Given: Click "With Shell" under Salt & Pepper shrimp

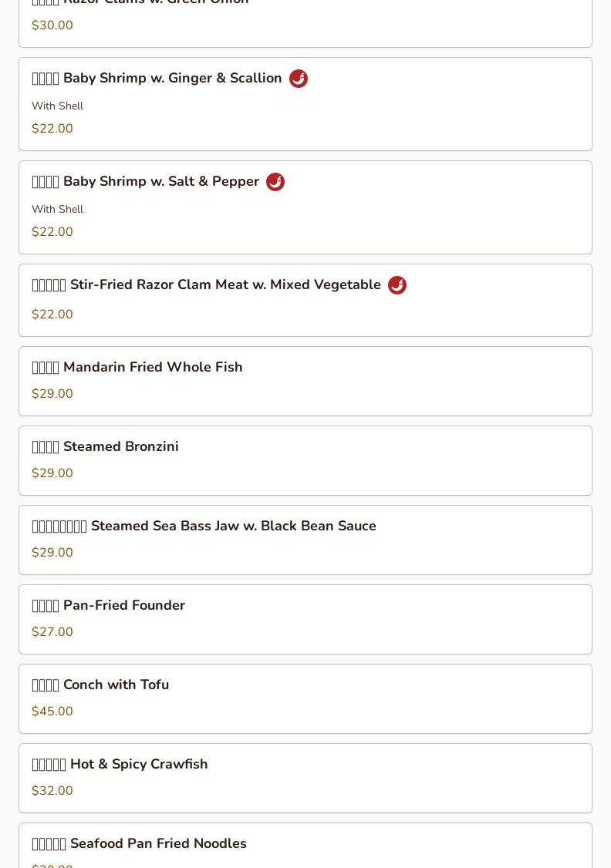Looking at the screenshot, I should tap(58, 209).
